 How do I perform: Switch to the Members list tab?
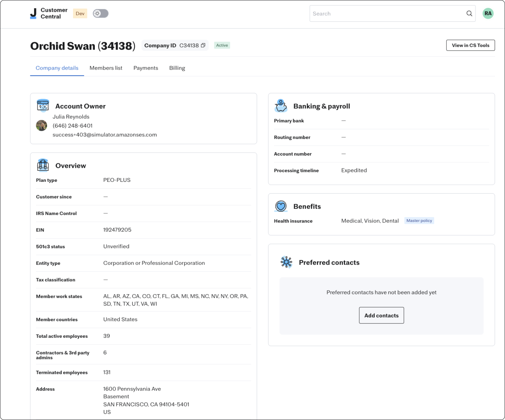coord(106,68)
